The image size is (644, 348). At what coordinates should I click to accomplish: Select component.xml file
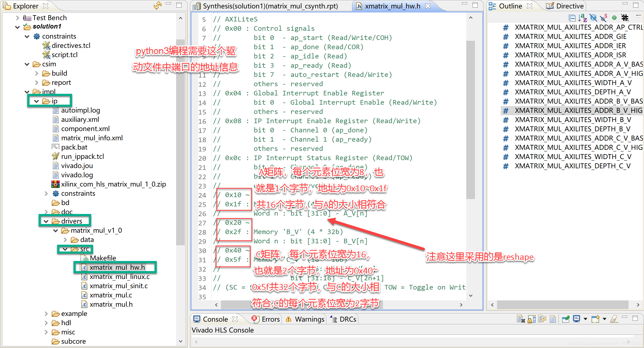(x=85, y=129)
